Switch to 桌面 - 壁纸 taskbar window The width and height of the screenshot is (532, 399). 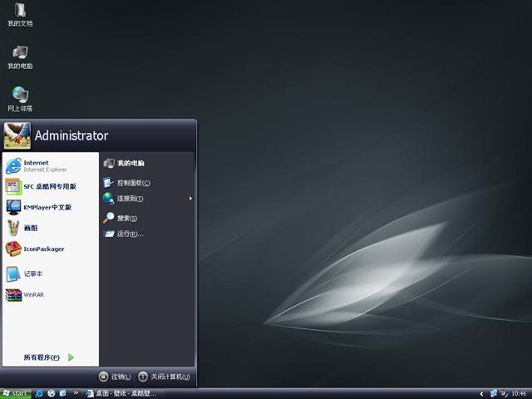(x=121, y=393)
